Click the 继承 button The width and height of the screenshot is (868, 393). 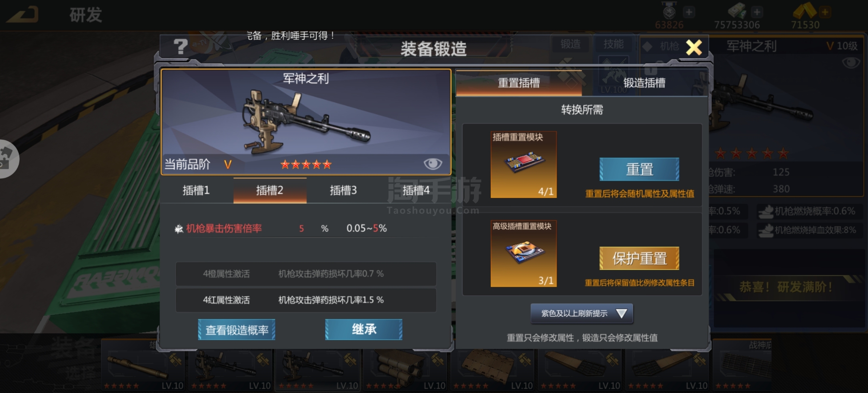tap(364, 330)
